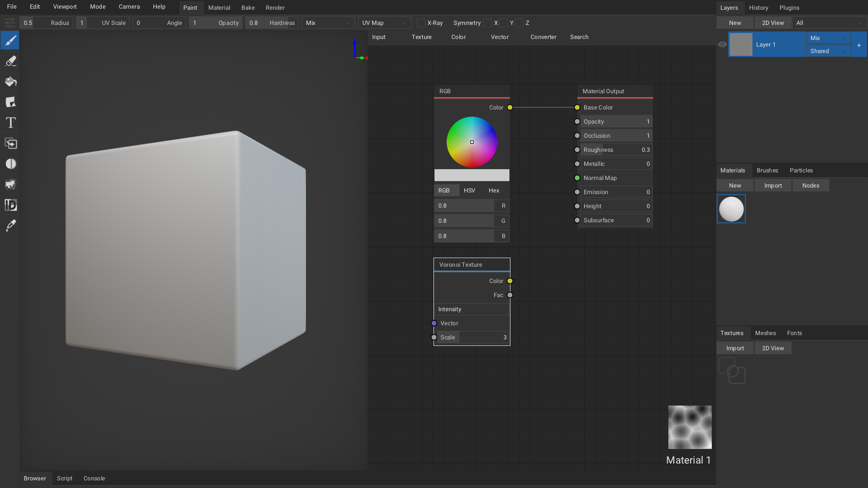
Task: Switch to the Material menu
Action: coord(219,7)
